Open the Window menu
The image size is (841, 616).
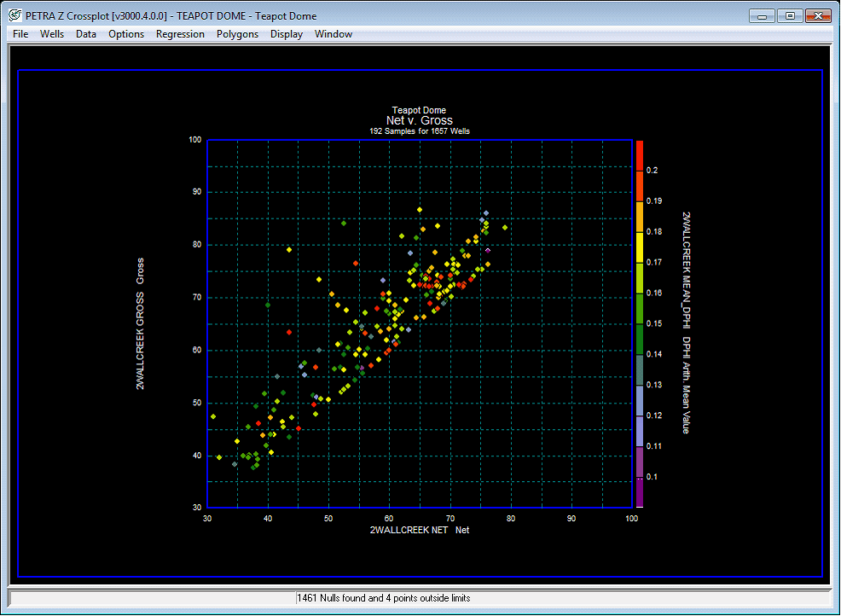click(x=333, y=34)
